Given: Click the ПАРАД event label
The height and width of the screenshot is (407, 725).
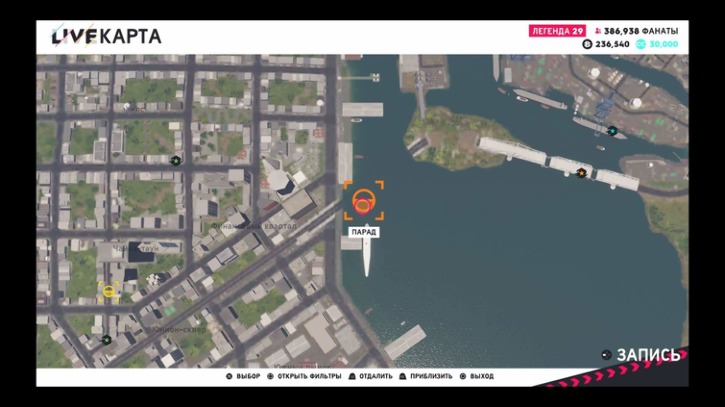Looking at the screenshot, I should coord(363,232).
